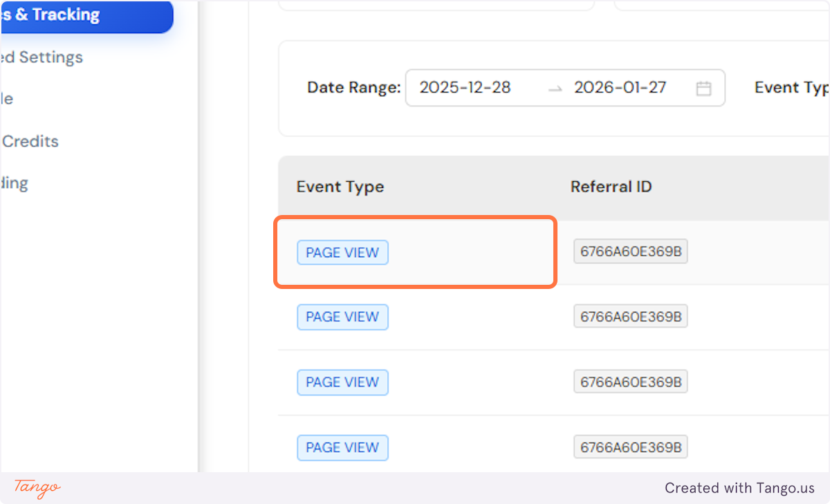Open the sidebar item ending in 'ding'
Image resolution: width=830 pixels, height=504 pixels.
coord(14,183)
